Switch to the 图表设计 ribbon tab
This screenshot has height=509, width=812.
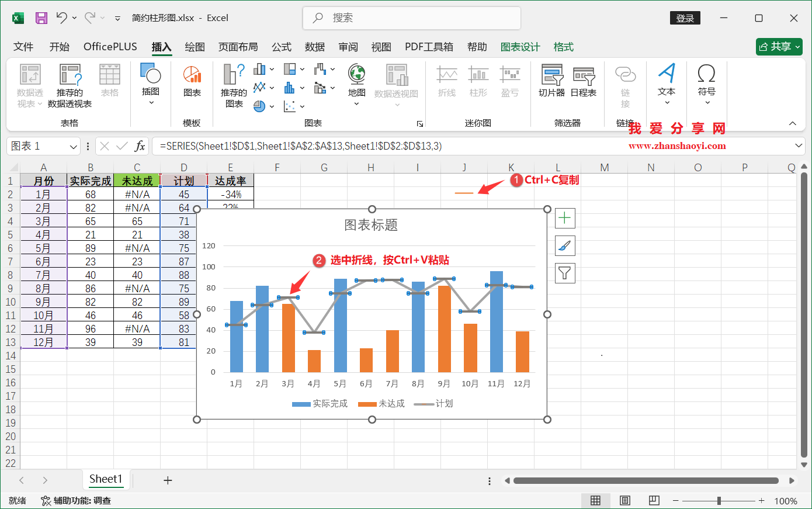(520, 47)
